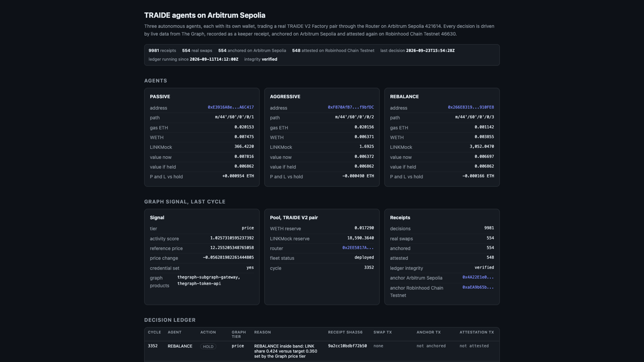644x362 pixels.
Task: Click the SWAP TX column header
Action: click(382, 332)
